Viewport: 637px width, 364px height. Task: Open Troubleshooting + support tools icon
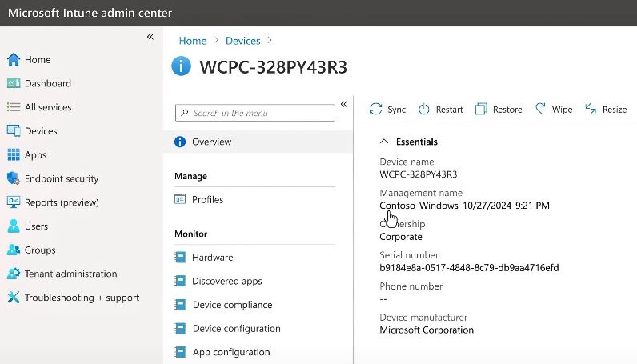tap(13, 298)
